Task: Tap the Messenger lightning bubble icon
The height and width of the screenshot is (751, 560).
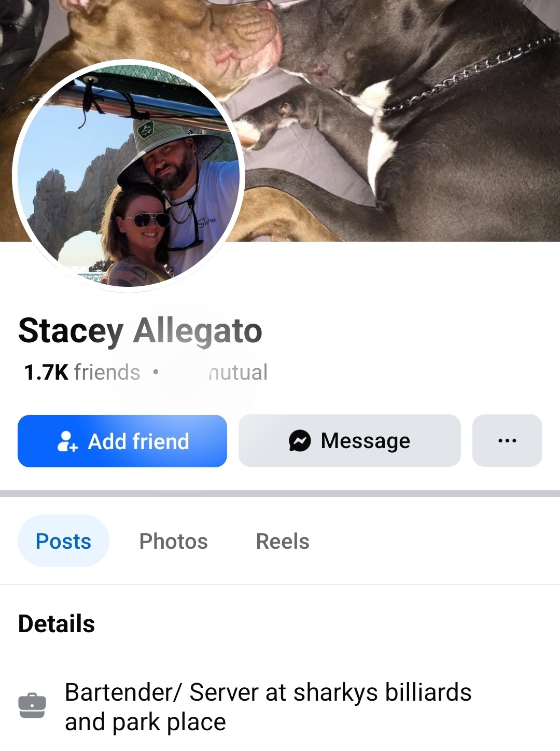Action: tap(300, 441)
